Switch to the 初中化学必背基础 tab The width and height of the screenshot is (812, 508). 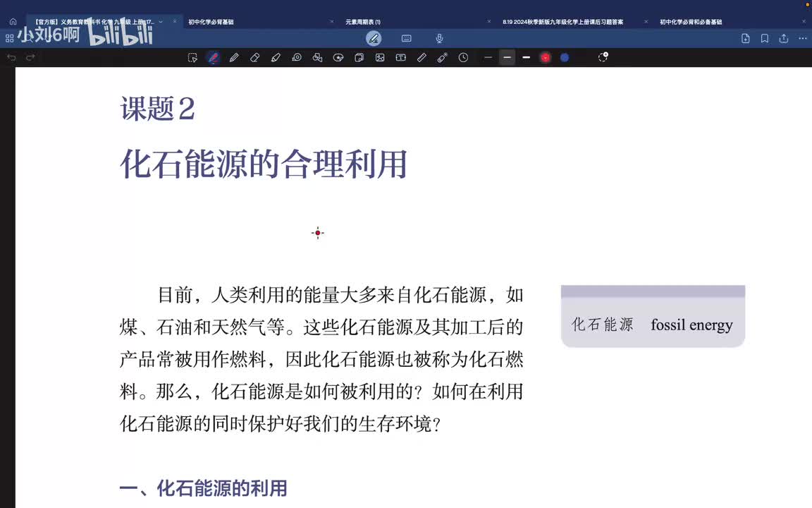pos(211,22)
